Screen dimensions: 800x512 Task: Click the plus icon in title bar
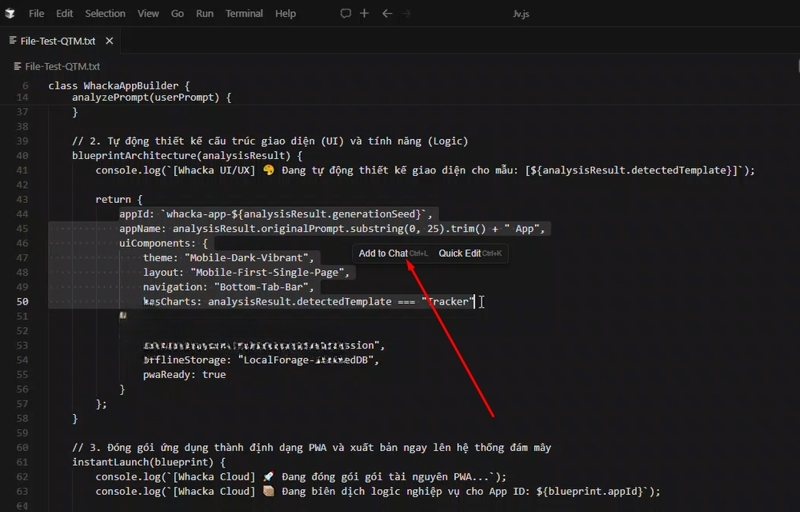click(x=364, y=13)
